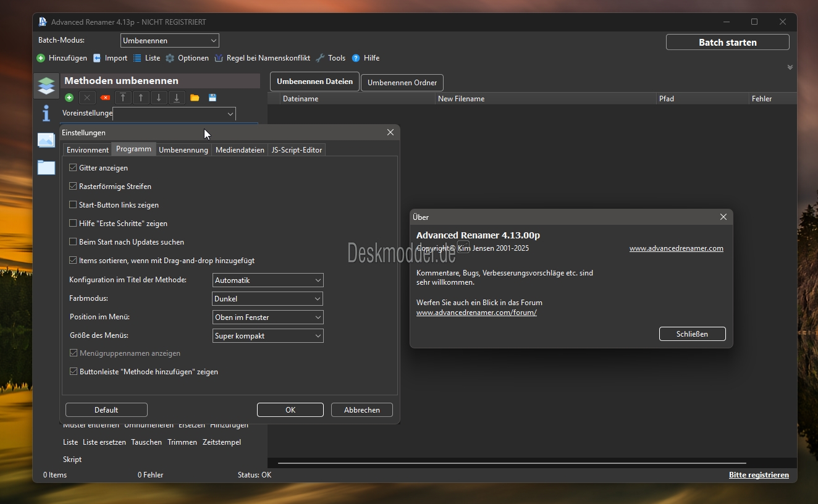Sort by the New Filename column header
818x504 pixels.
pos(546,98)
